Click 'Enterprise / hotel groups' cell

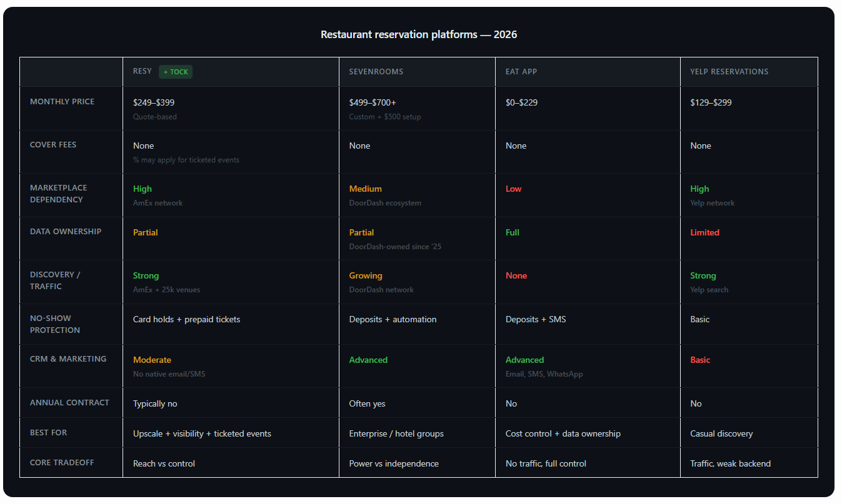[397, 433]
